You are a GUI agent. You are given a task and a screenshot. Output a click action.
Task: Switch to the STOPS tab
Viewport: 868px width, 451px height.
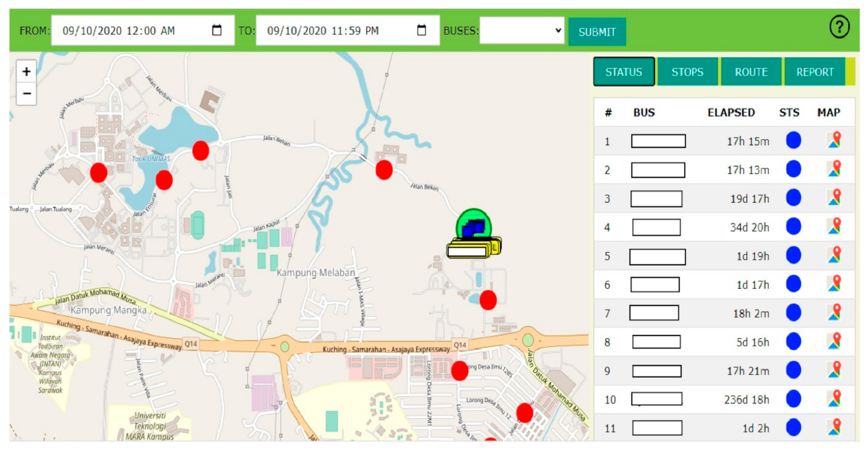(x=687, y=72)
